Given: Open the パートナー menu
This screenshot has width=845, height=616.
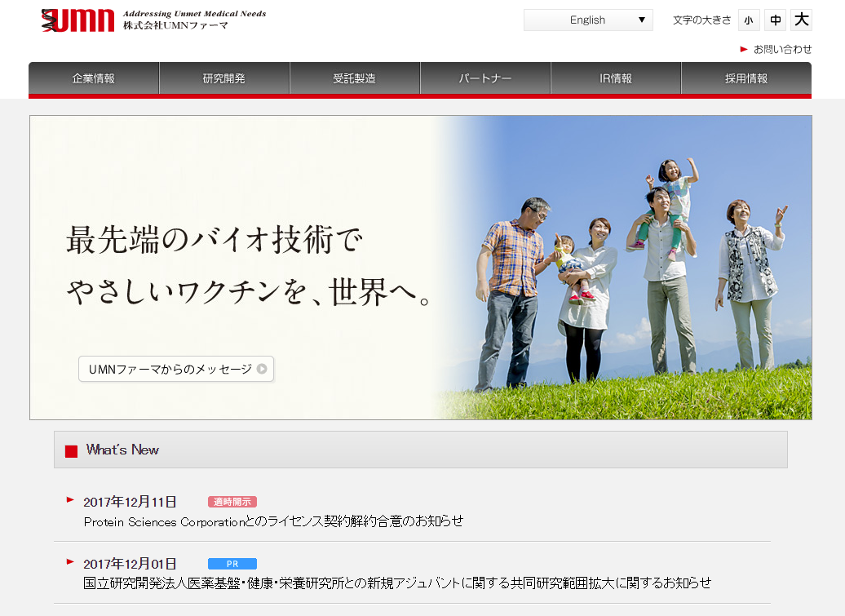Looking at the screenshot, I should [x=485, y=78].
